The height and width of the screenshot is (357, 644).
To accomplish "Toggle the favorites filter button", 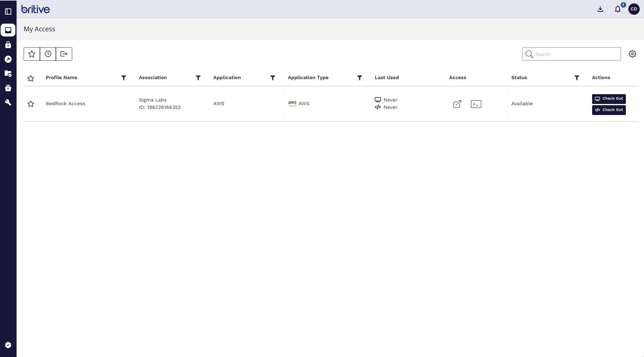I will coord(32,54).
